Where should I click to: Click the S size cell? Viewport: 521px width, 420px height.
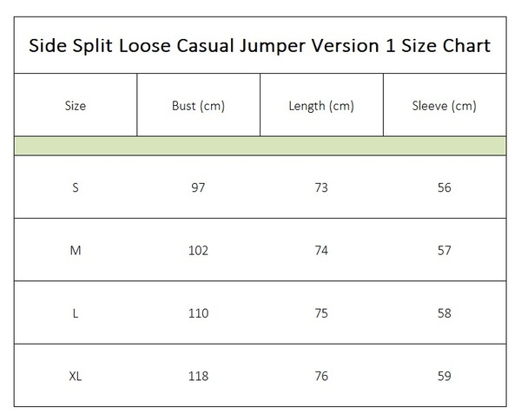pyautogui.click(x=76, y=187)
